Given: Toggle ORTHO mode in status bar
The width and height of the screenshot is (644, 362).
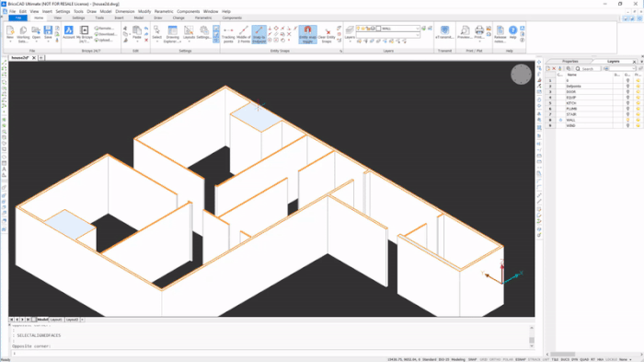Looking at the screenshot, I should click(x=495, y=359).
